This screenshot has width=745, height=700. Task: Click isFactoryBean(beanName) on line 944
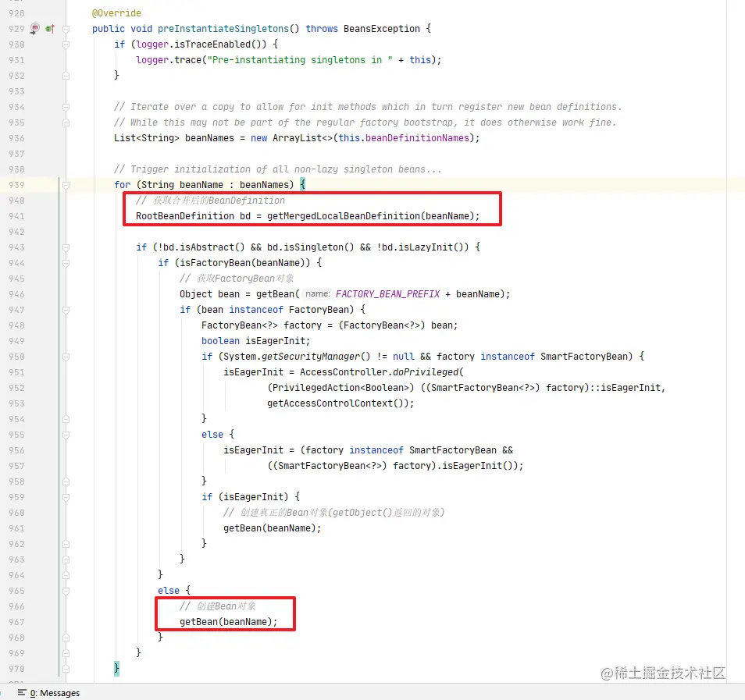click(244, 263)
